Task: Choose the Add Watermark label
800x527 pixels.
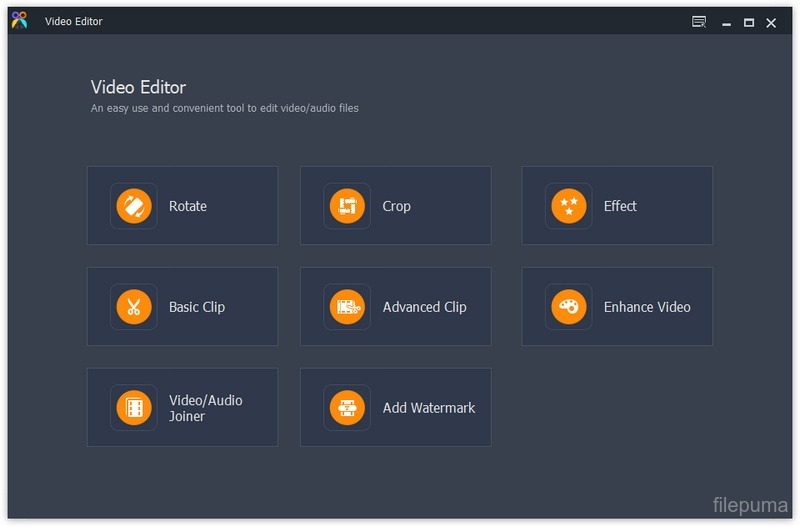Action: 429,408
